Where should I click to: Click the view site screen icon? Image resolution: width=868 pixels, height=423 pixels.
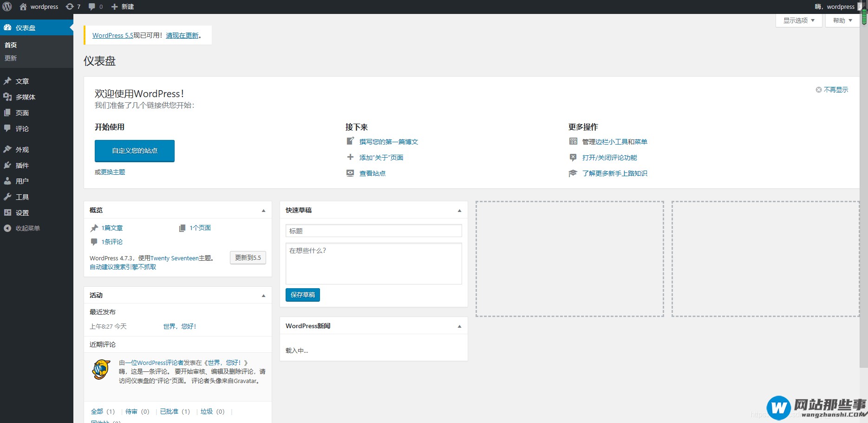coord(350,173)
